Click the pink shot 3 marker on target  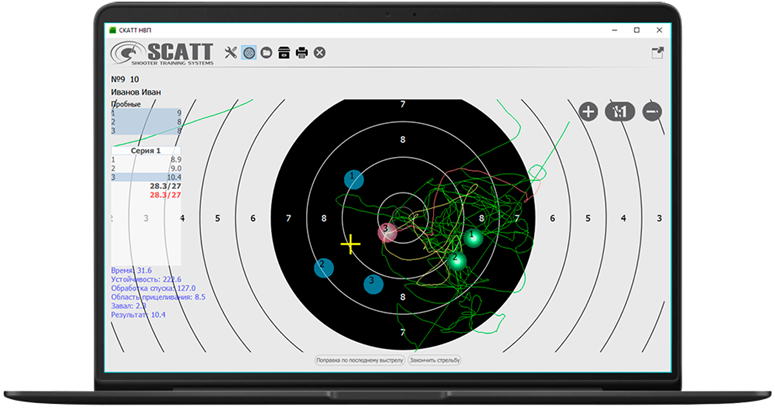click(x=386, y=231)
